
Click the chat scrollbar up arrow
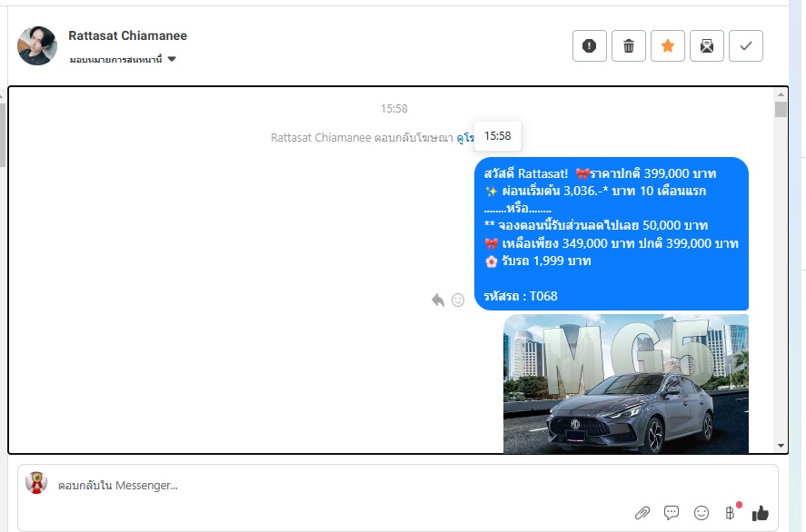(781, 94)
